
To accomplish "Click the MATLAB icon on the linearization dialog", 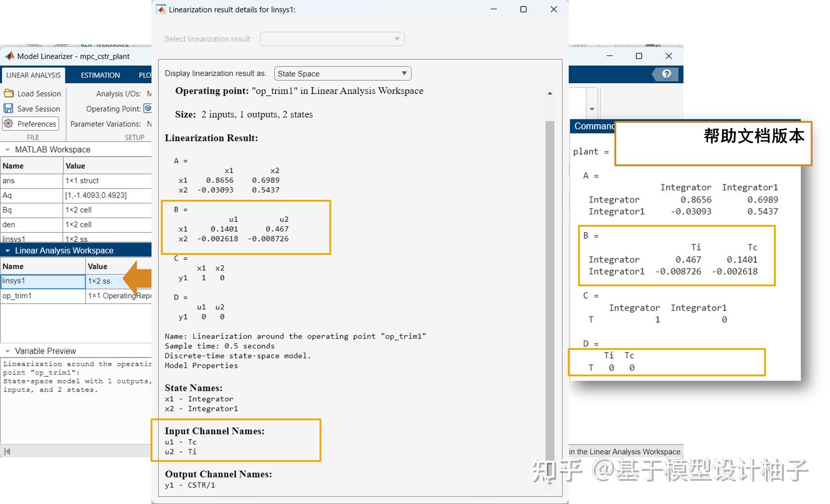I will pos(160,9).
